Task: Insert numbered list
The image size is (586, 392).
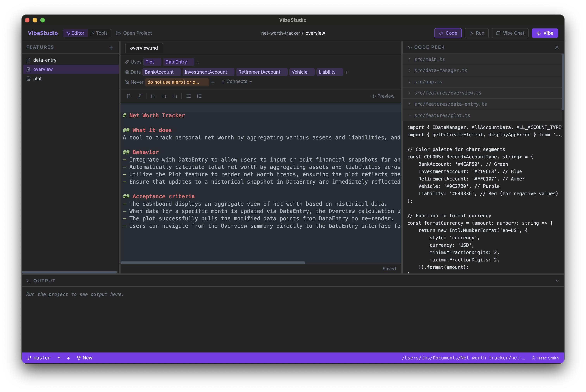Action: [x=199, y=96]
